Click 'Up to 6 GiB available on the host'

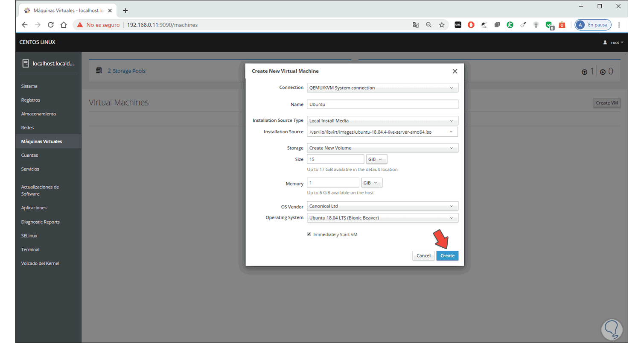coord(341,193)
